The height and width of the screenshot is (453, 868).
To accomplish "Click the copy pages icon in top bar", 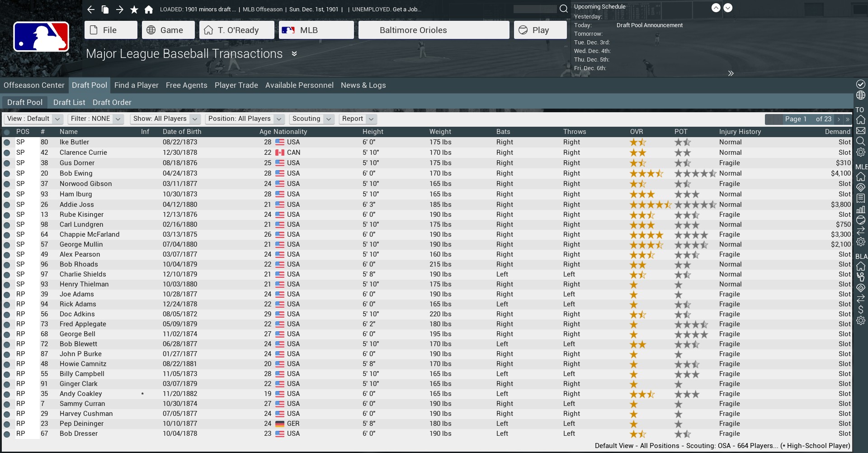I will [x=105, y=10].
